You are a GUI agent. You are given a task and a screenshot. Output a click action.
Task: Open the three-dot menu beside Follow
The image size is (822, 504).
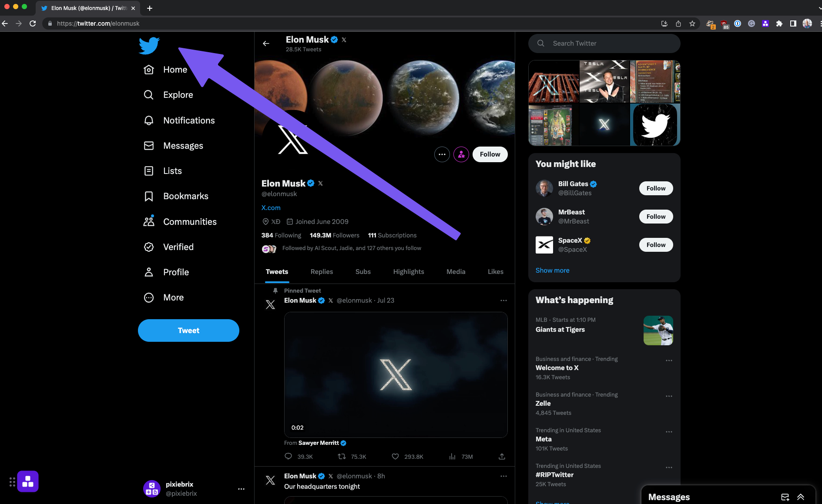point(442,154)
